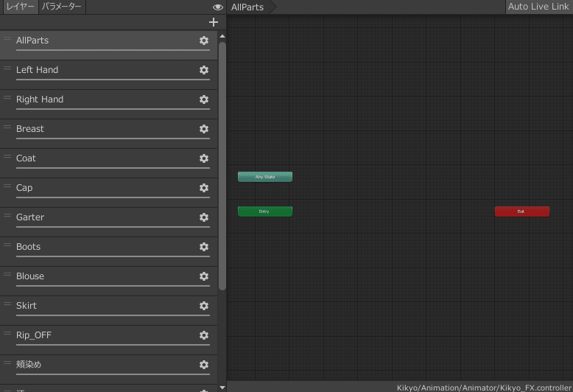Open settings gear for 頬染め layer
The width and height of the screenshot is (573, 392).
pos(204,365)
